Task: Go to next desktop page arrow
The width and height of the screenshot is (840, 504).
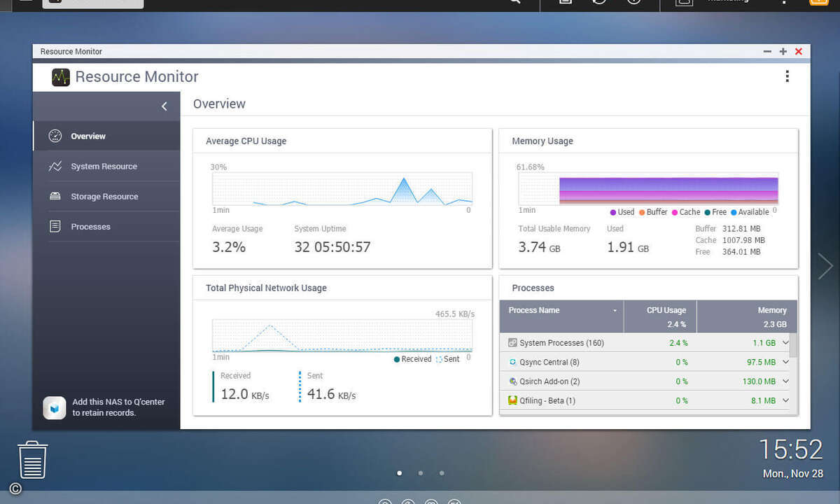Action: [x=826, y=266]
